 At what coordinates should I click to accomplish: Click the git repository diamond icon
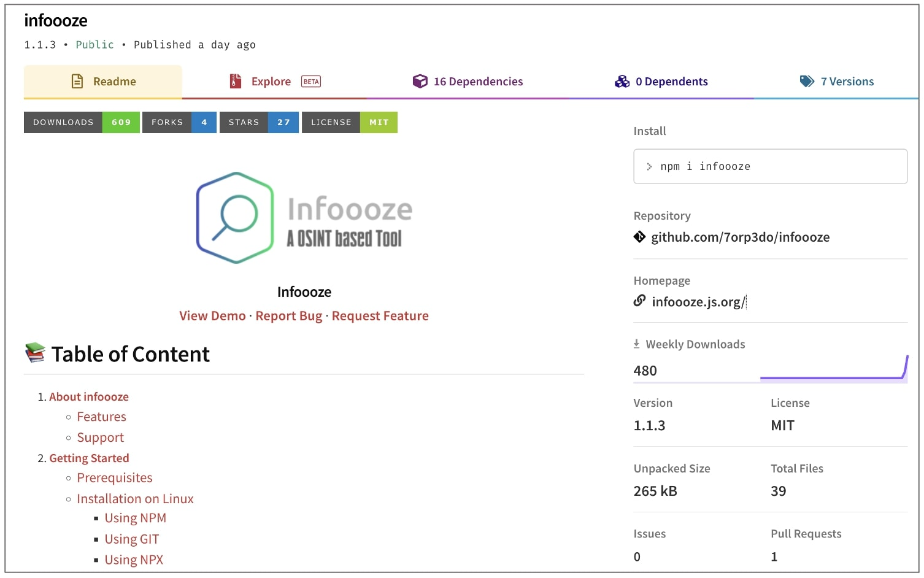(639, 237)
